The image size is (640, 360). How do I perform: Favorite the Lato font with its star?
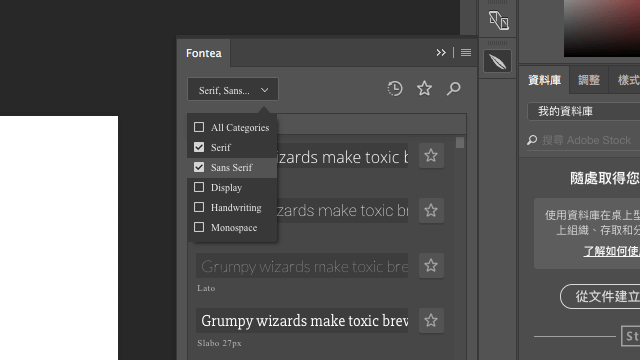[431, 266]
